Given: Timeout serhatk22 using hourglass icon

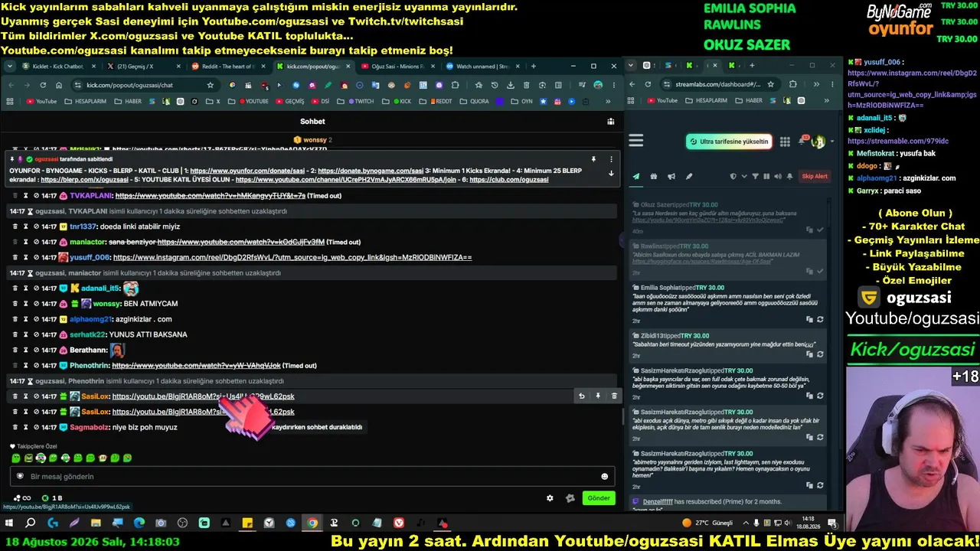Looking at the screenshot, I should pyautogui.click(x=25, y=334).
